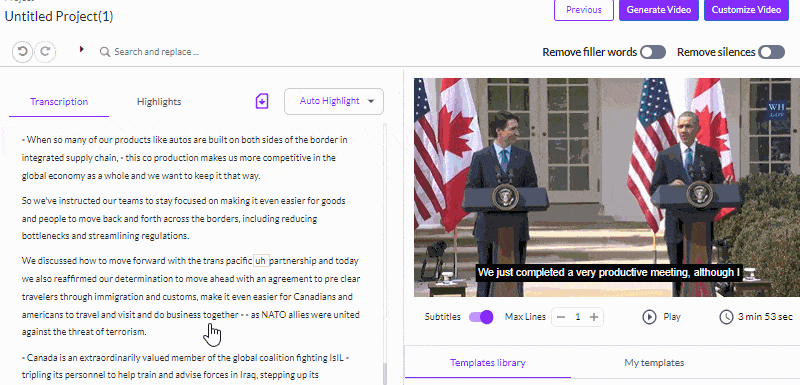This screenshot has width=800, height=385.
Task: Click the search magnifier icon
Action: [x=105, y=52]
